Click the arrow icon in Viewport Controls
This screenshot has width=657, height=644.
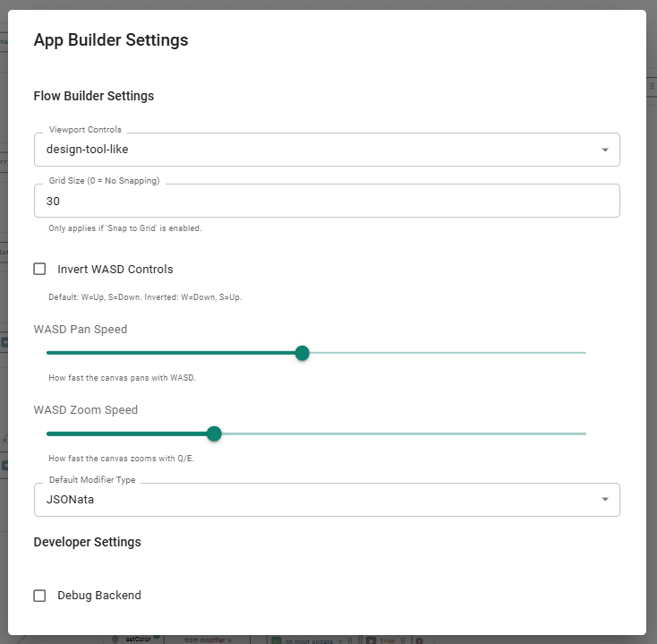(605, 150)
